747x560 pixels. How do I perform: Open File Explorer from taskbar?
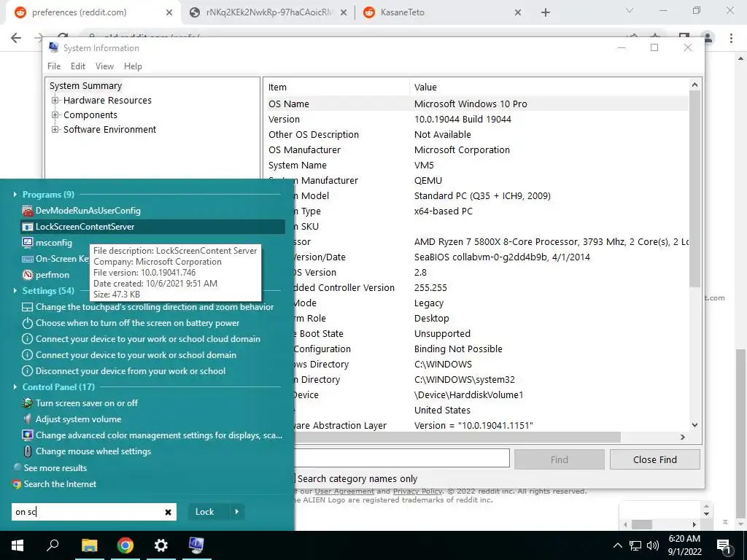point(89,545)
